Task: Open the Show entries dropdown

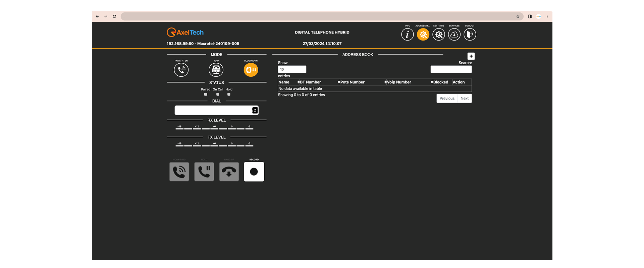Action: [x=292, y=69]
